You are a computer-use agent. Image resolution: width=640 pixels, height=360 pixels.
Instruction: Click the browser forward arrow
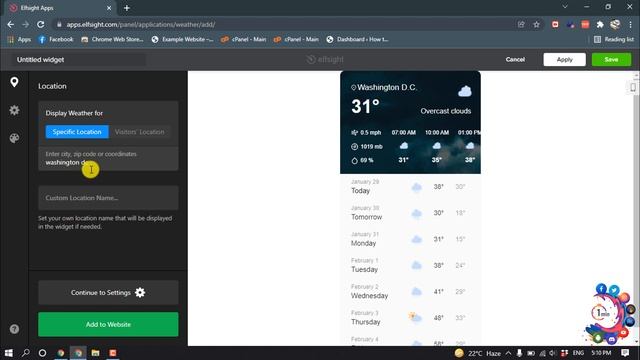[x=25, y=24]
